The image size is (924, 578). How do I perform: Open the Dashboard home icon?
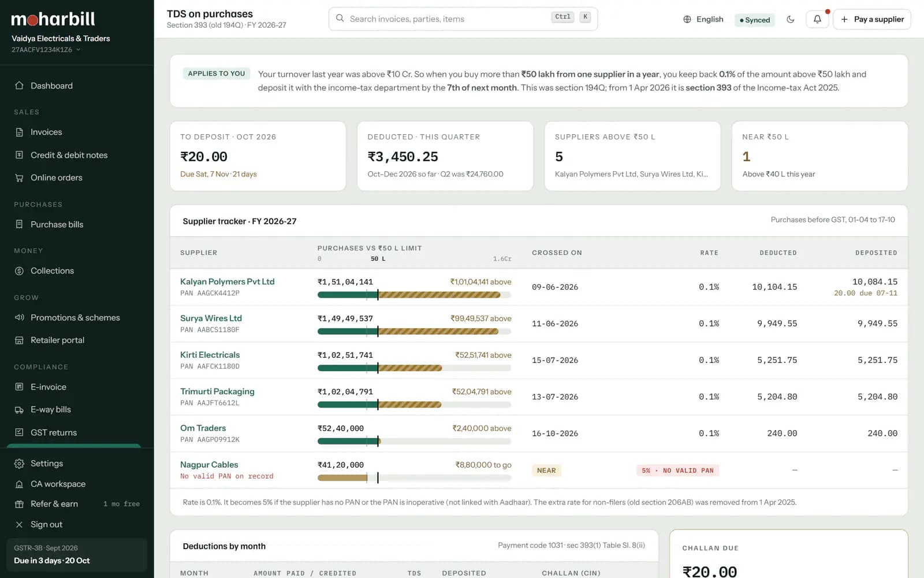[x=19, y=86]
